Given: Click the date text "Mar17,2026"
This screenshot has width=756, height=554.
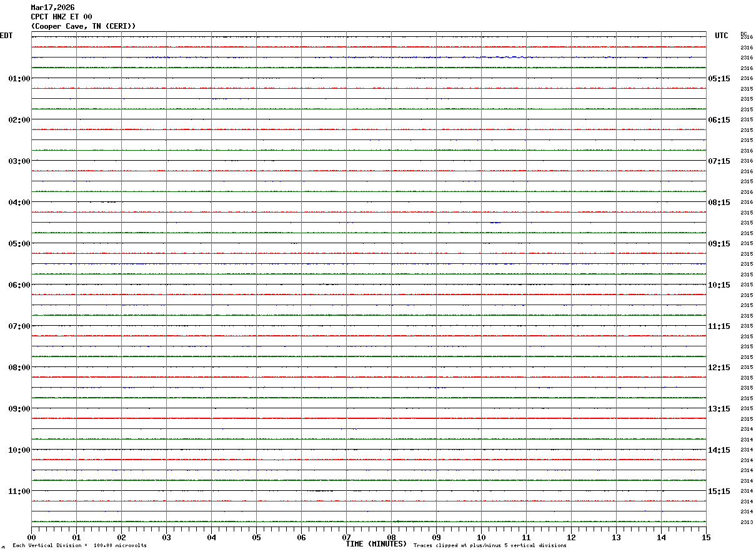Looking at the screenshot, I should click(x=52, y=8).
